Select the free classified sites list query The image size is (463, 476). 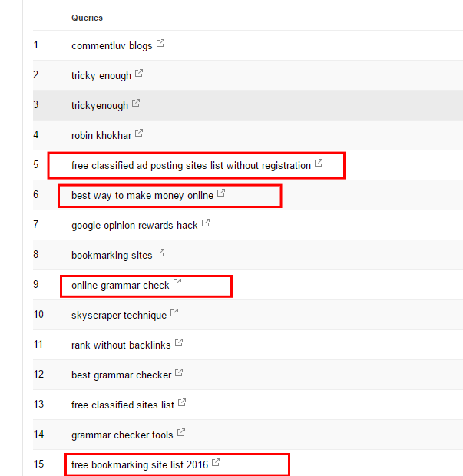click(x=123, y=405)
